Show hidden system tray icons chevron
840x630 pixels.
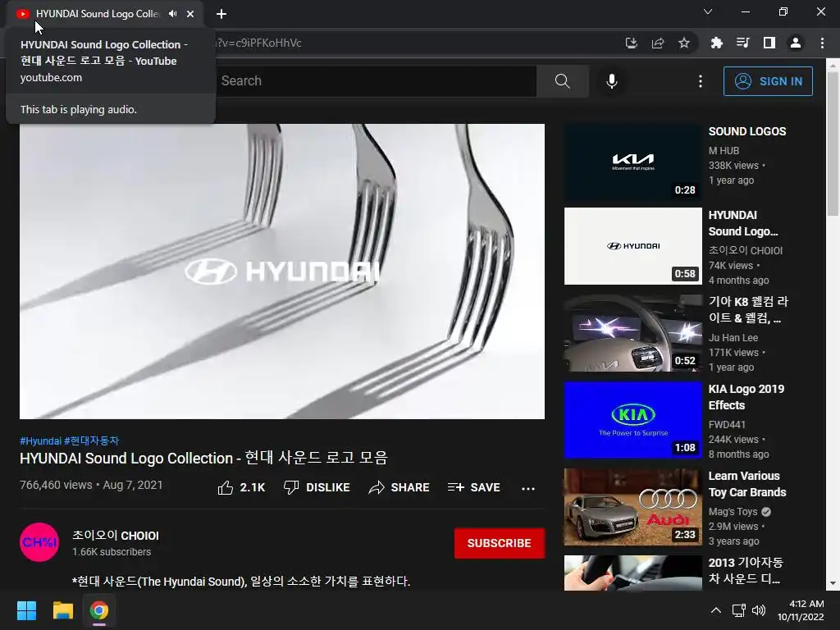pyautogui.click(x=715, y=610)
